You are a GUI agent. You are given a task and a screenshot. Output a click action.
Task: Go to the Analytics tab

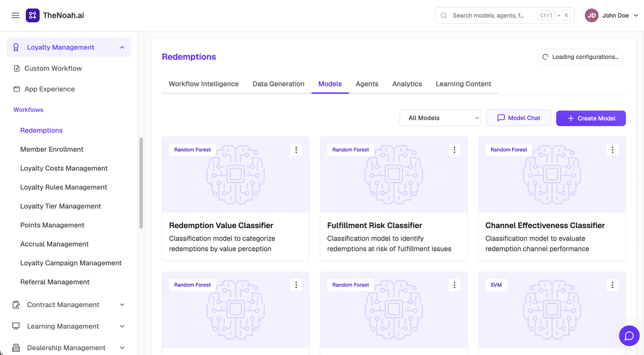coord(407,84)
